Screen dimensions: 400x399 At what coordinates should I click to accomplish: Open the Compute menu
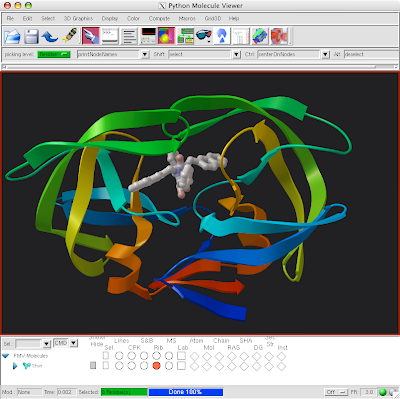pos(159,18)
